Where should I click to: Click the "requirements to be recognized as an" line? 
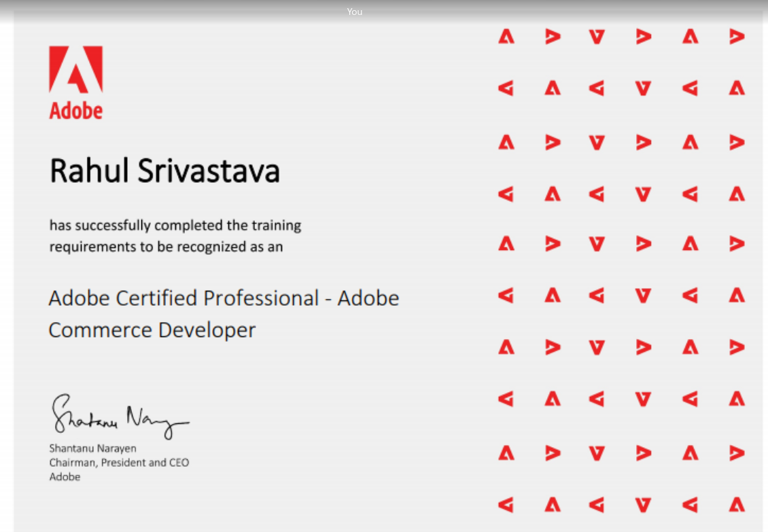tap(166, 247)
